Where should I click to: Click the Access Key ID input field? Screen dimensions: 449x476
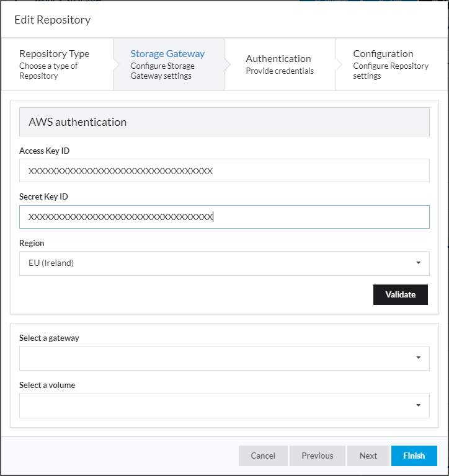[224, 170]
